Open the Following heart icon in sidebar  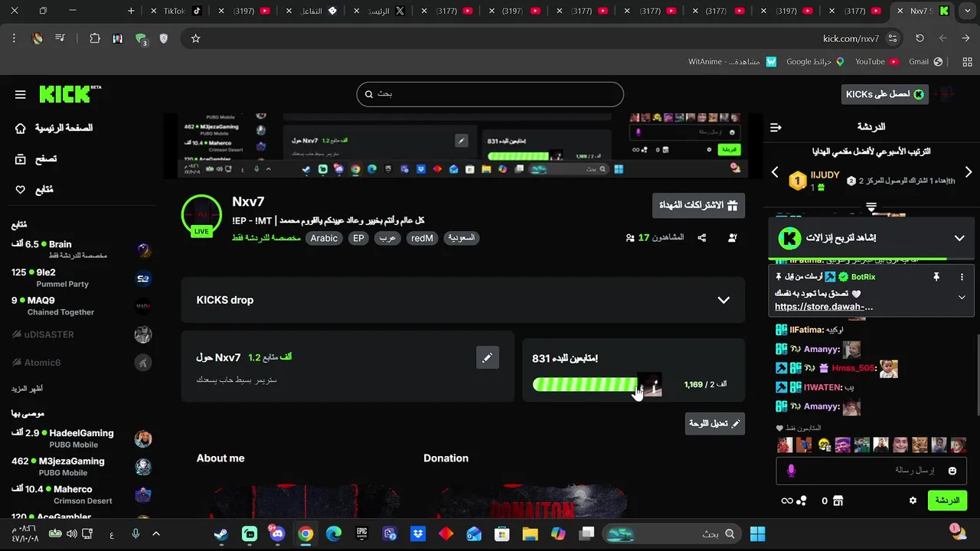(21, 190)
